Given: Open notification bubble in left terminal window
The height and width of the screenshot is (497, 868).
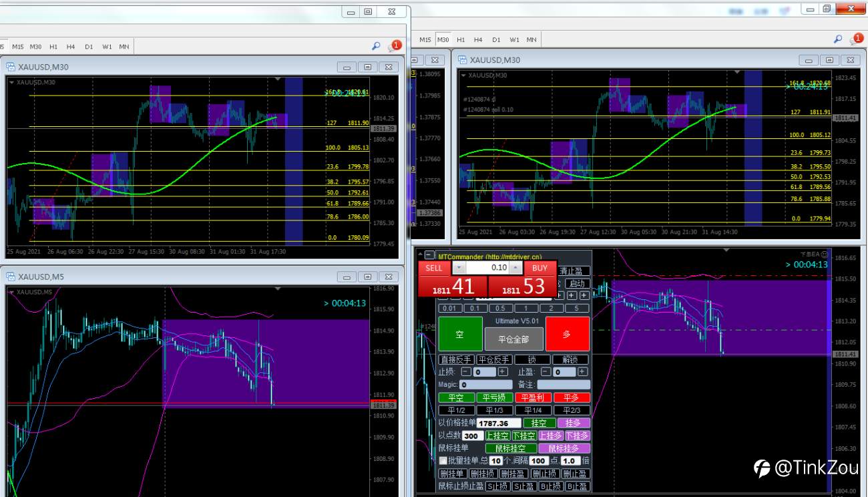Looking at the screenshot, I should coord(395,46).
